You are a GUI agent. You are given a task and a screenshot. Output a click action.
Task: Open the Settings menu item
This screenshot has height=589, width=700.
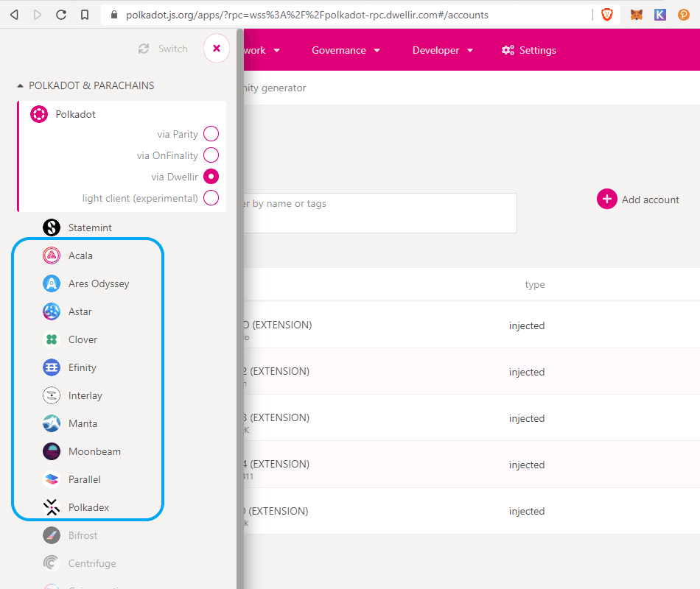coord(529,50)
